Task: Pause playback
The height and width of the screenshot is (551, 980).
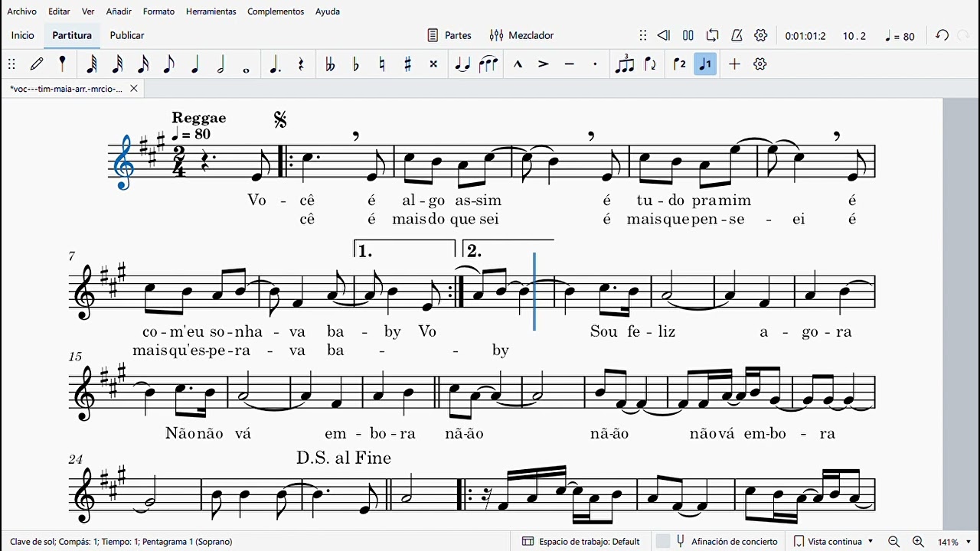Action: tap(688, 35)
